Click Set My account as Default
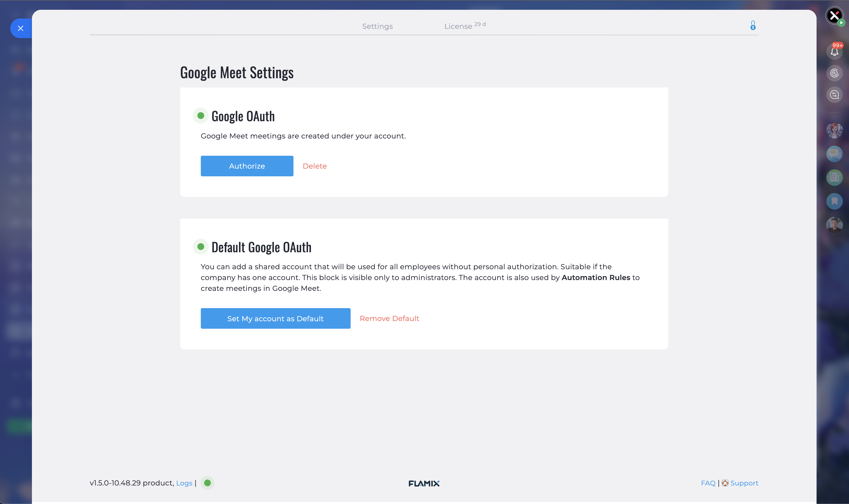This screenshot has height=504, width=849. tap(275, 319)
